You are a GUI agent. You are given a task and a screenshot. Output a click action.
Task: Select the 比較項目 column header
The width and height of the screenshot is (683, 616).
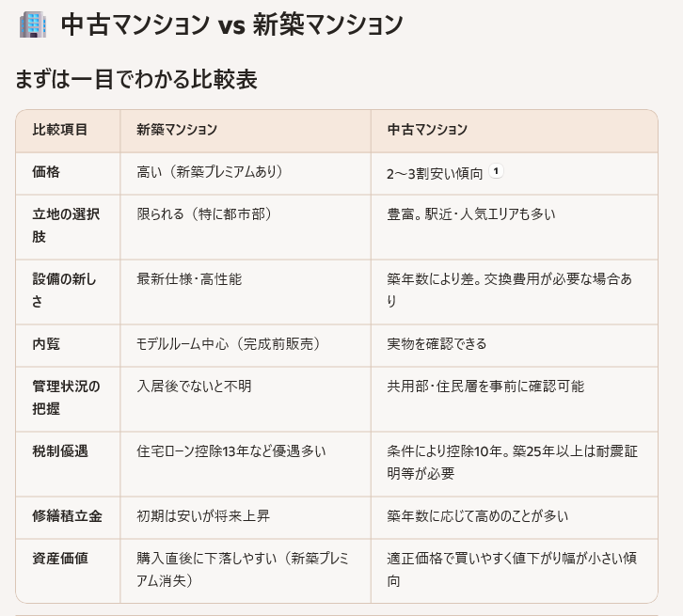(x=60, y=130)
